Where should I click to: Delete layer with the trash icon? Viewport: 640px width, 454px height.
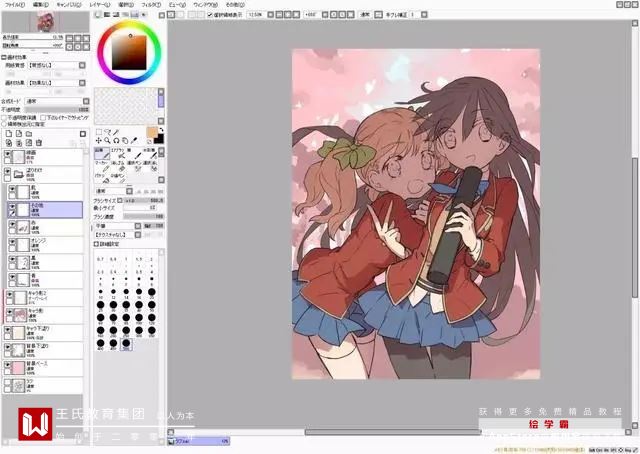pyautogui.click(x=39, y=143)
